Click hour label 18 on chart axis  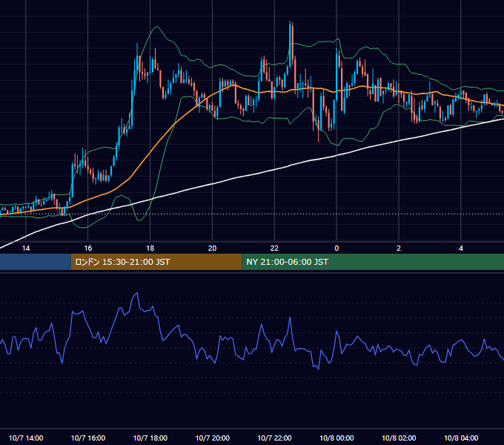[150, 248]
